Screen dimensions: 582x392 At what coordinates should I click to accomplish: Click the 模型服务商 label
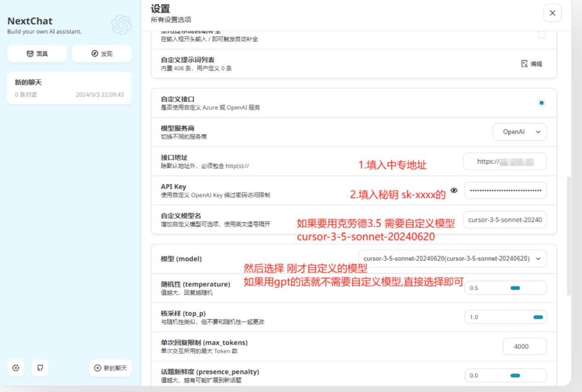click(x=178, y=128)
